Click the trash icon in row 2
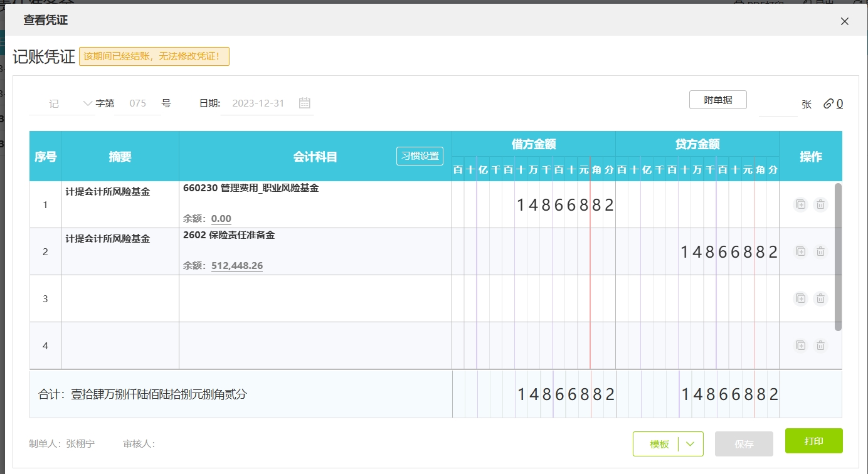 coord(820,251)
